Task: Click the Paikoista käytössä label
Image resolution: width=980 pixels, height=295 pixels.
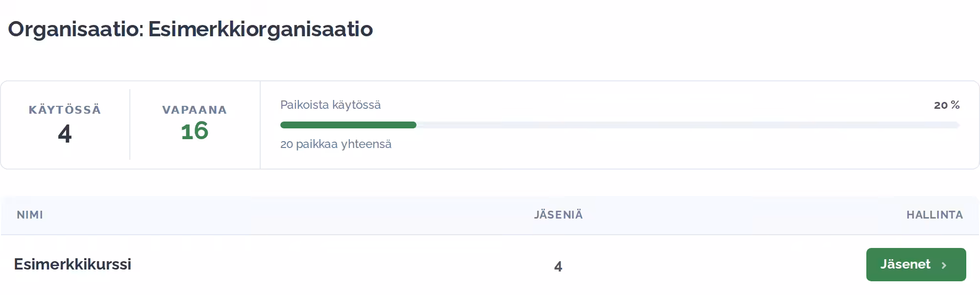Action: pyautogui.click(x=330, y=105)
